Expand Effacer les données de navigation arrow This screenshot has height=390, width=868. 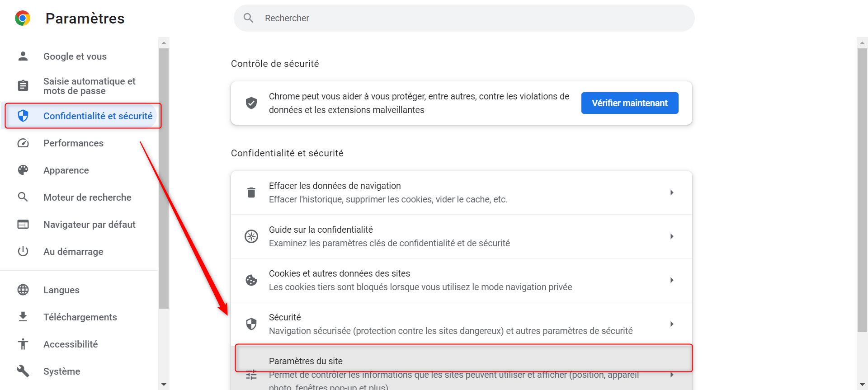[672, 193]
